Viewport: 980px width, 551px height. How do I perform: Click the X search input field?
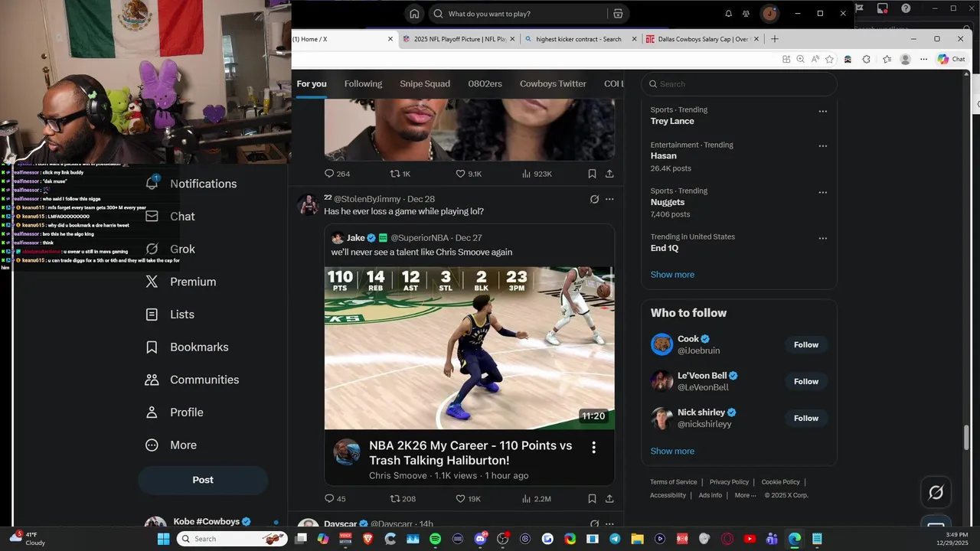coord(739,84)
